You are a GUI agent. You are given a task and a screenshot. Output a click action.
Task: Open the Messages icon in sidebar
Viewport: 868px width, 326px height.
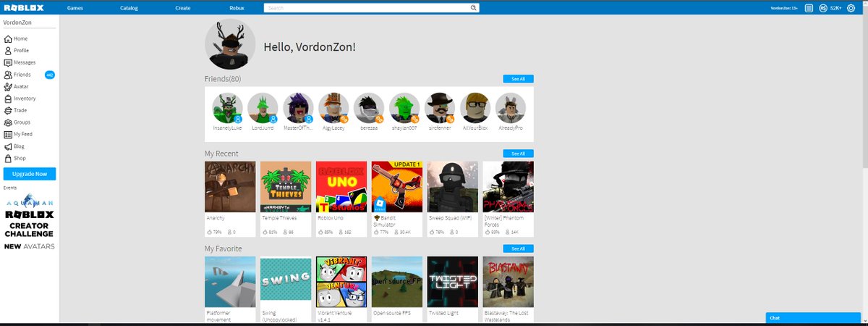coord(8,62)
